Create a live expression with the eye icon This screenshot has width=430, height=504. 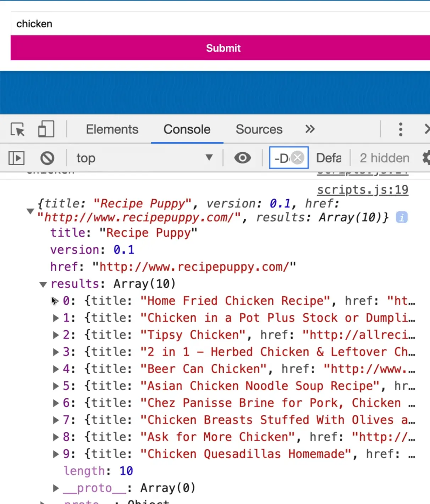click(x=242, y=158)
